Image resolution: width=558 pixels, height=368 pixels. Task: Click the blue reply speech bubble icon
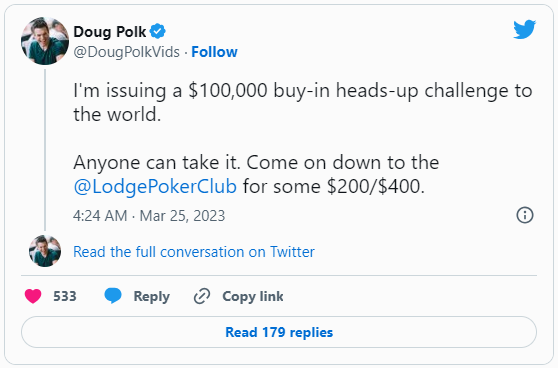tap(113, 296)
